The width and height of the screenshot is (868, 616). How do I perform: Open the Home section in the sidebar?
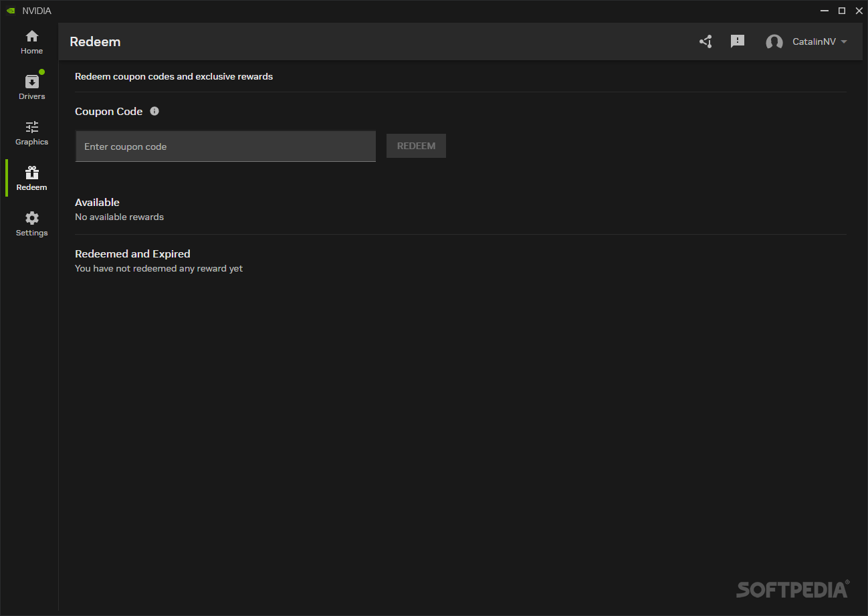click(x=31, y=42)
